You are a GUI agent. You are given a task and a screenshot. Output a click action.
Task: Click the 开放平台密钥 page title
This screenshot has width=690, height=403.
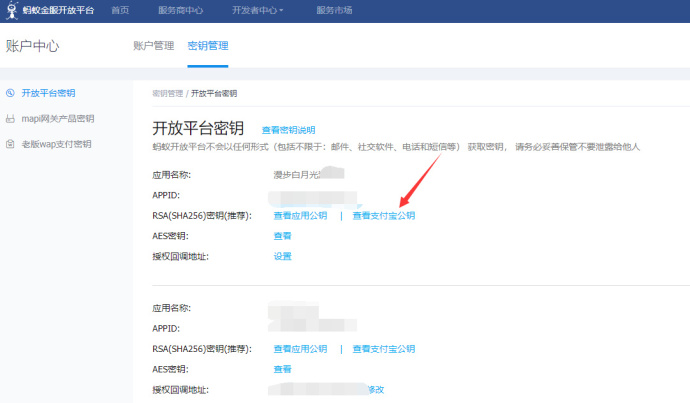[198, 128]
